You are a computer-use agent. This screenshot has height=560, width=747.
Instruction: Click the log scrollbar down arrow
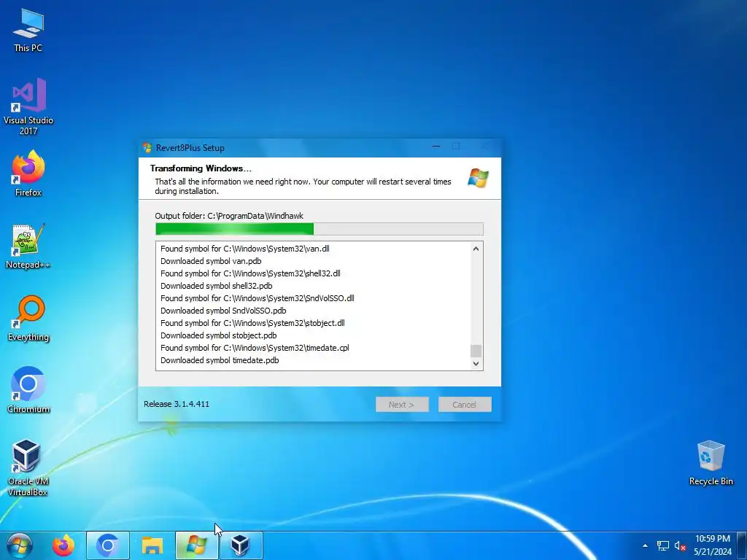point(476,363)
